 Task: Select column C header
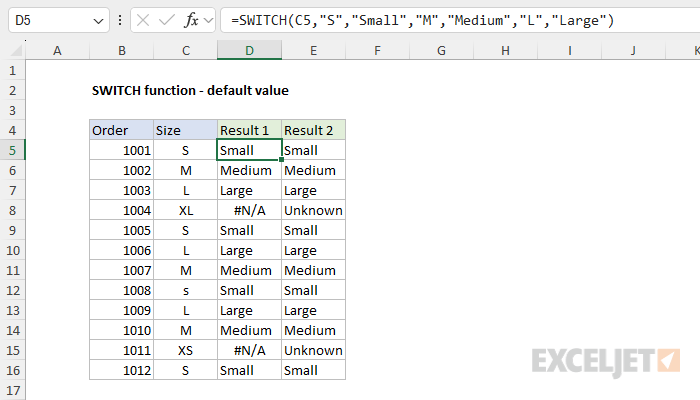tap(186, 50)
